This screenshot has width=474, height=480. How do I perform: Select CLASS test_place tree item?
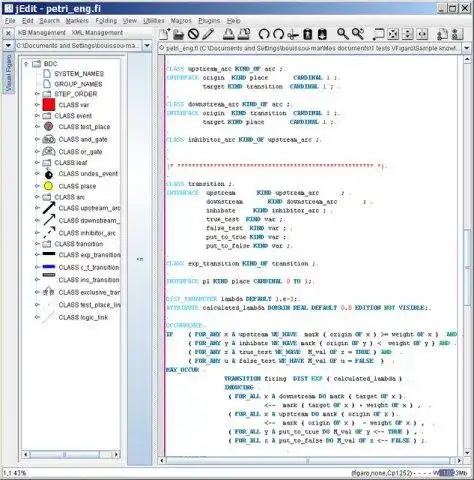click(x=84, y=127)
